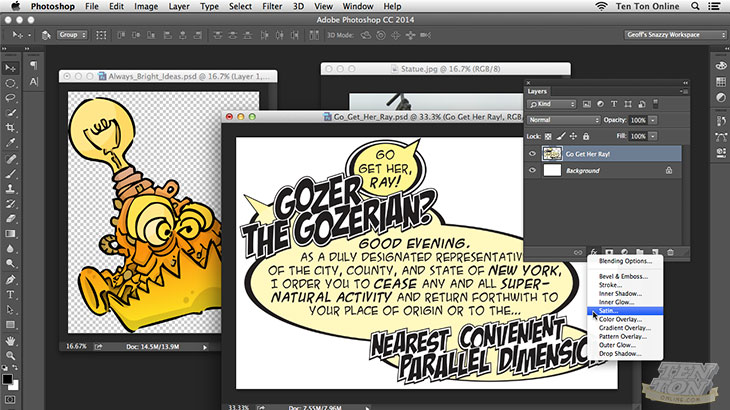Click the lock icon on Background layer

pos(668,171)
